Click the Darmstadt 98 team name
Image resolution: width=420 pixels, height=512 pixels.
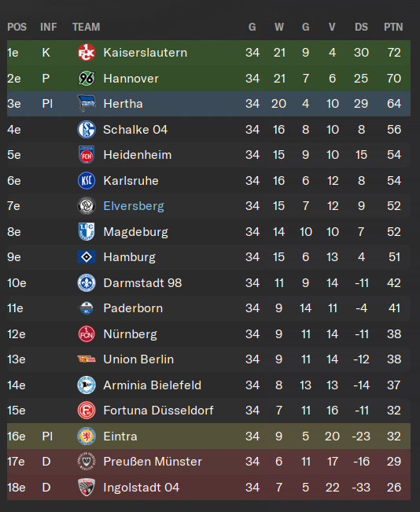point(142,283)
